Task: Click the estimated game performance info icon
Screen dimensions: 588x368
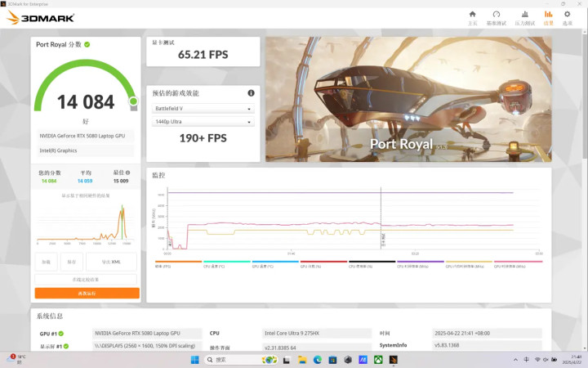Action: (x=251, y=92)
